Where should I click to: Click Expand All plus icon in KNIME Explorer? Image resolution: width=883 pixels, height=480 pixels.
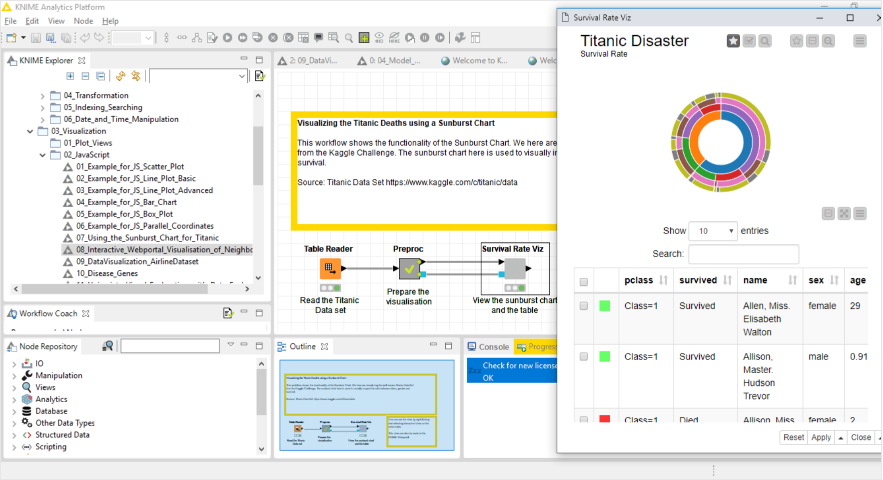point(70,76)
